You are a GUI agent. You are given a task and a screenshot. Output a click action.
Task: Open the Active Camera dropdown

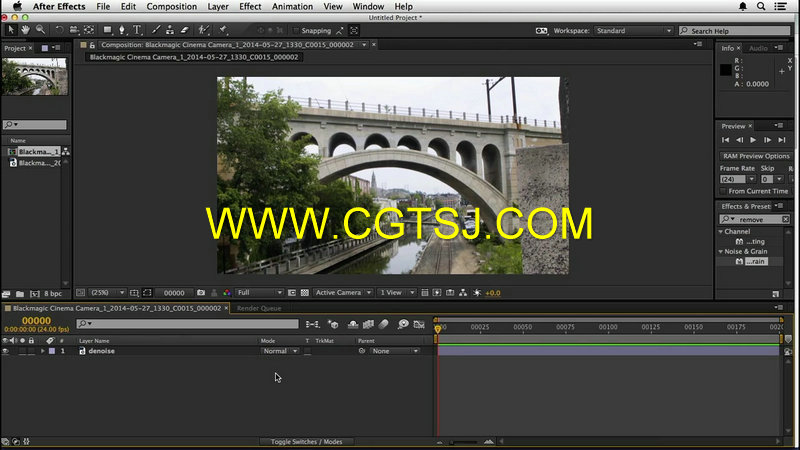pos(343,293)
